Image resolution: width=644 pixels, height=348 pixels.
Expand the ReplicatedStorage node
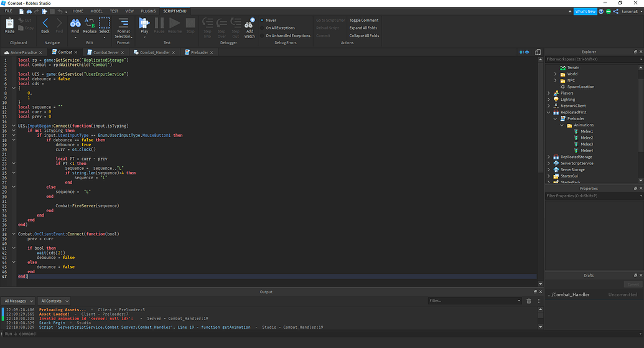pyautogui.click(x=548, y=157)
